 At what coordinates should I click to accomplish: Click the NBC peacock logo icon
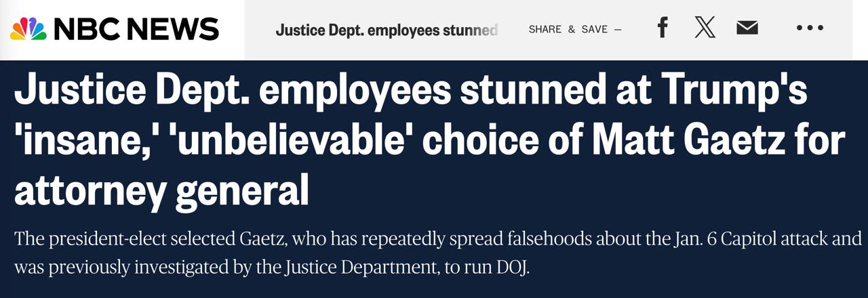click(x=28, y=29)
